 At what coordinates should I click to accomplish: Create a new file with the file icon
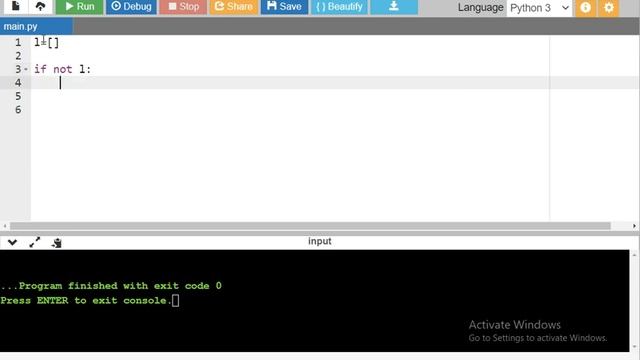16,7
